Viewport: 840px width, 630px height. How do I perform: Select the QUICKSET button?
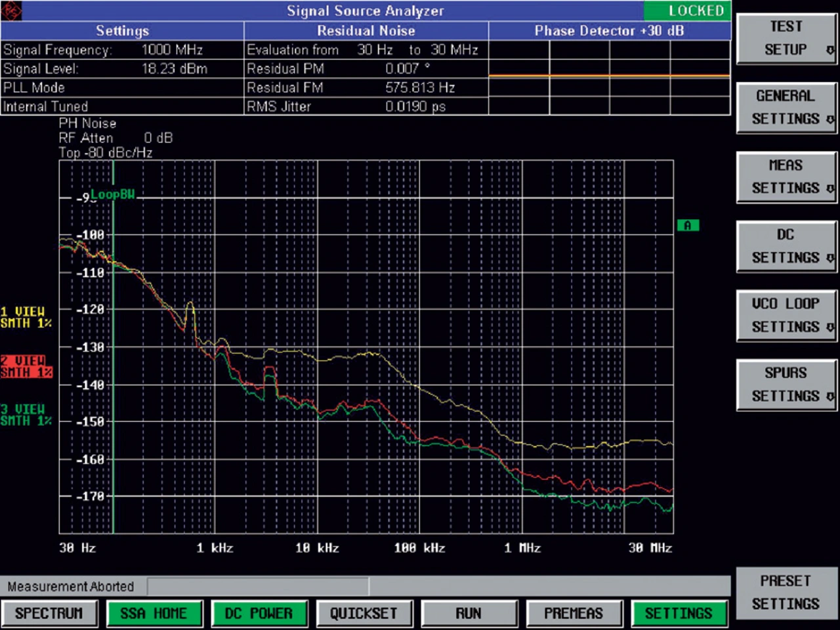click(x=364, y=614)
